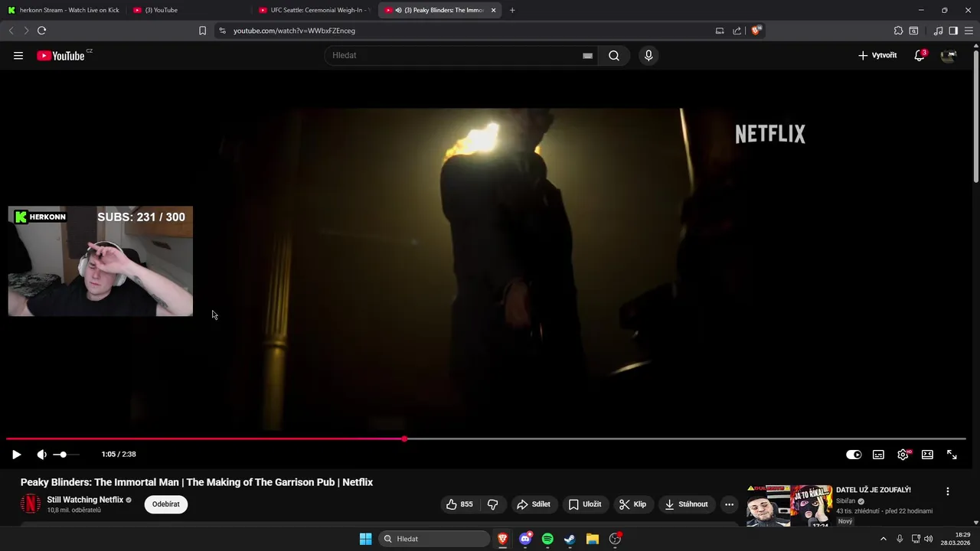Open the on-screen keyboard icon in search box

click(587, 55)
